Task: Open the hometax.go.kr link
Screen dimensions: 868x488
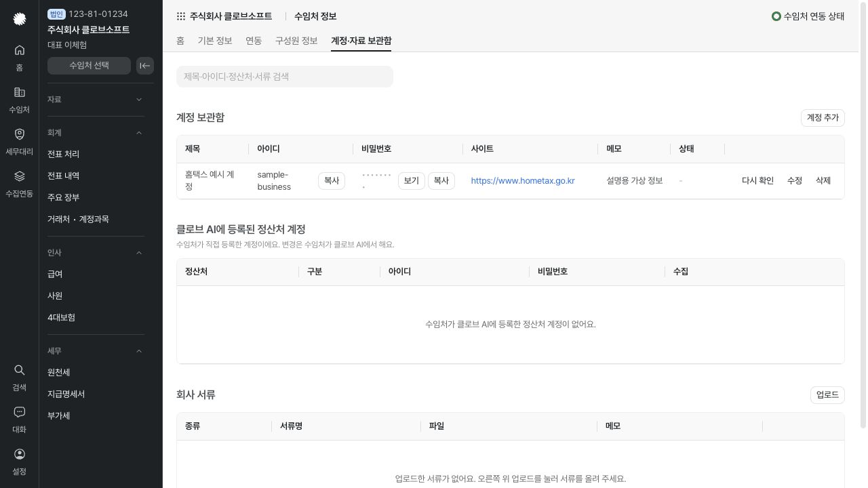Action: [x=523, y=181]
